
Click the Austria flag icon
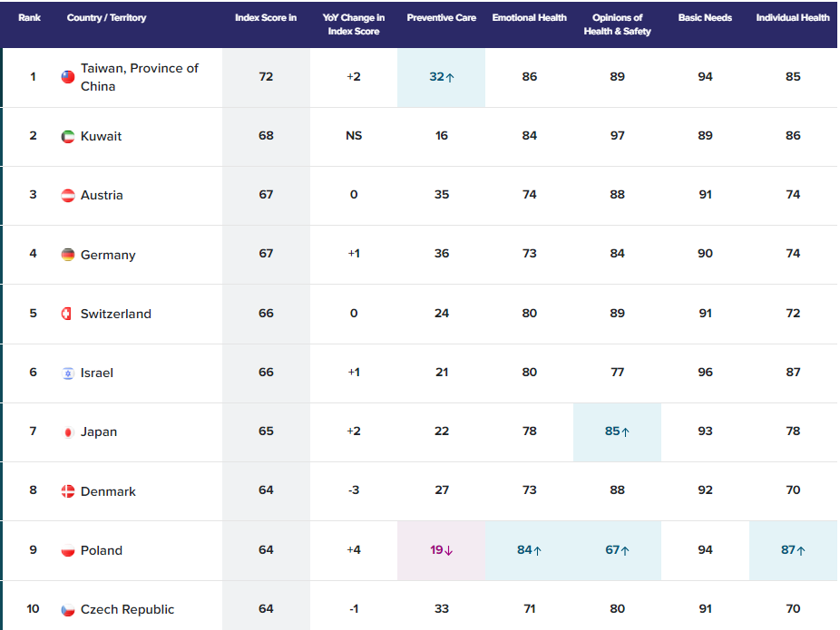pos(68,195)
